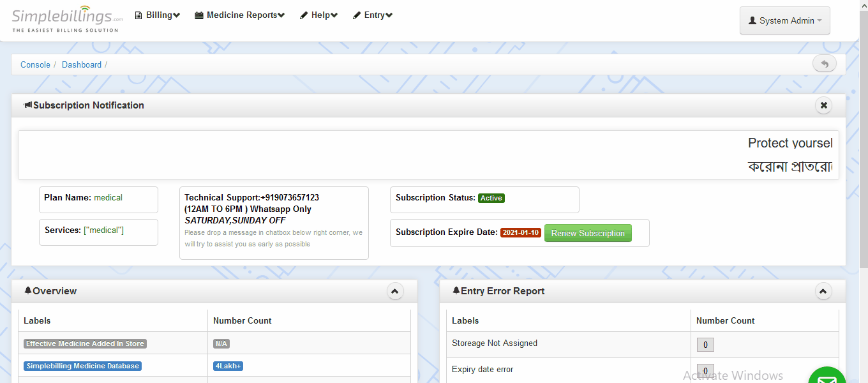The height and width of the screenshot is (383, 868).
Task: Click the megaphone icon beside Subscription Notification
Action: 28,105
